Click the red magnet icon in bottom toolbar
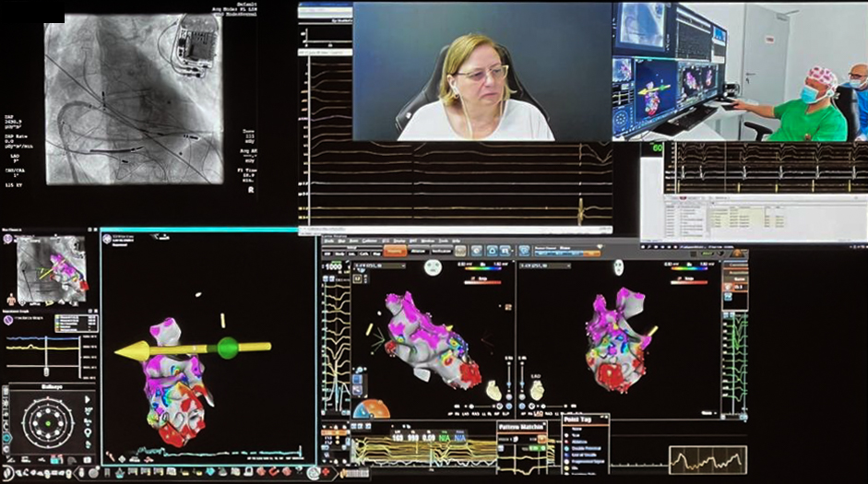Screen dimensions: 868x484 tap(273, 472)
